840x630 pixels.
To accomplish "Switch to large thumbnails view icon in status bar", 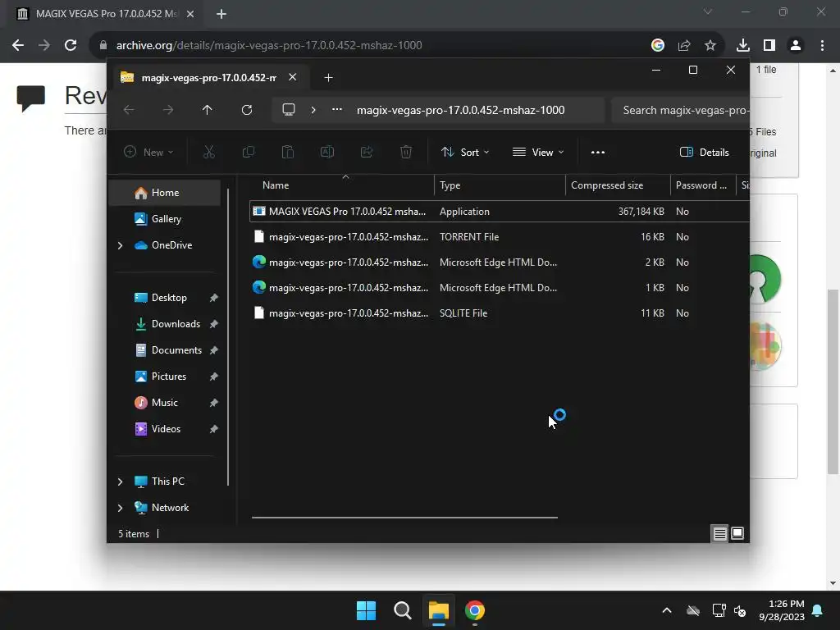I will 737,533.
